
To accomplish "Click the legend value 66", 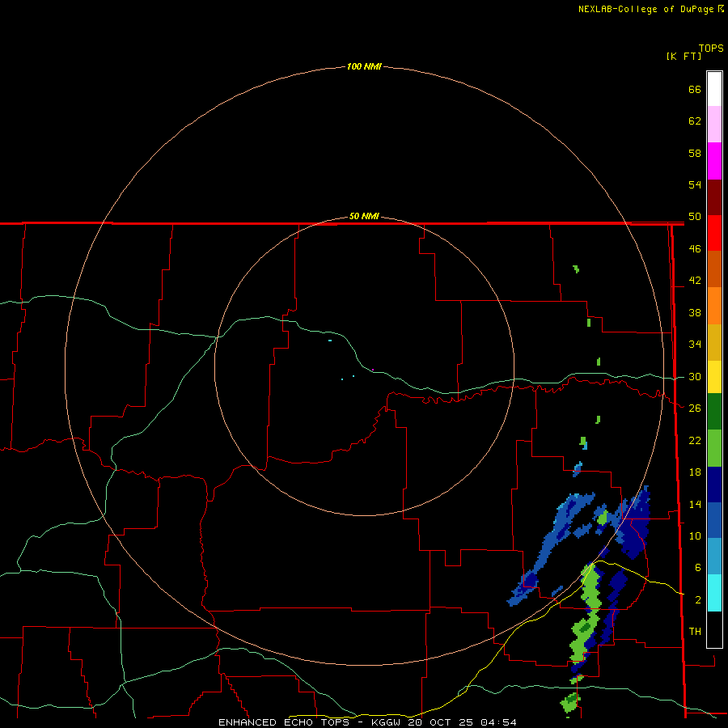I will click(x=695, y=90).
